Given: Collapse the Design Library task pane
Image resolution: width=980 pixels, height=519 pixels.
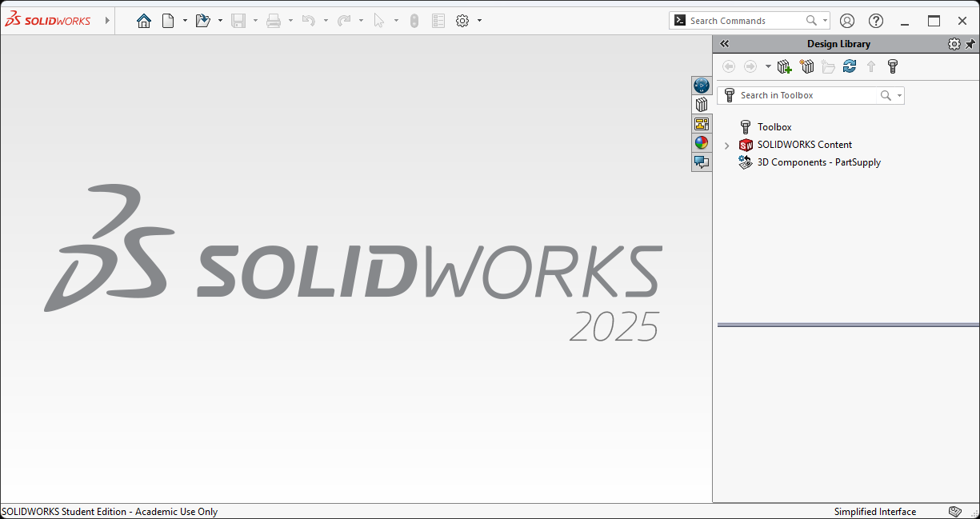Looking at the screenshot, I should tap(724, 44).
